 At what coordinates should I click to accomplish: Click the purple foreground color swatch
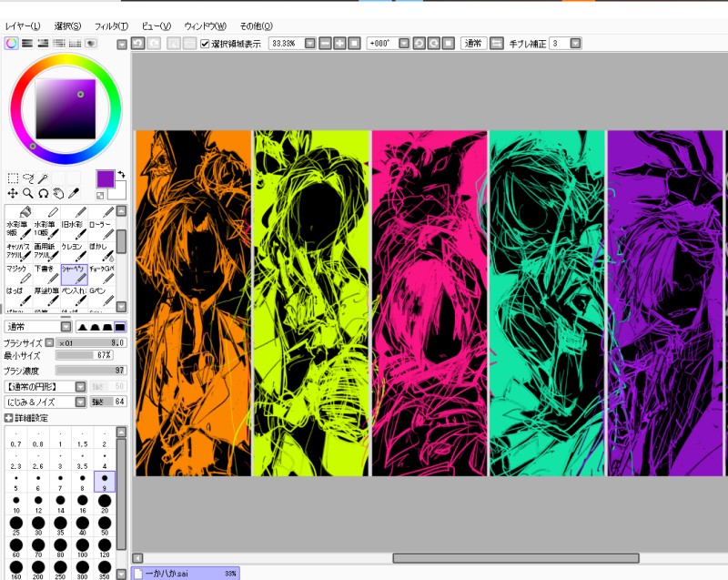coord(105,178)
